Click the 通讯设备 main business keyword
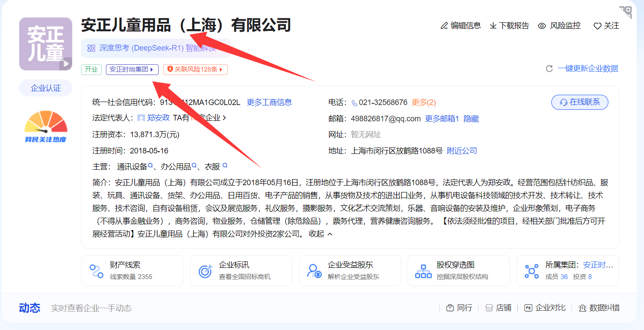Screen dimensions: 644x330 tap(132, 167)
